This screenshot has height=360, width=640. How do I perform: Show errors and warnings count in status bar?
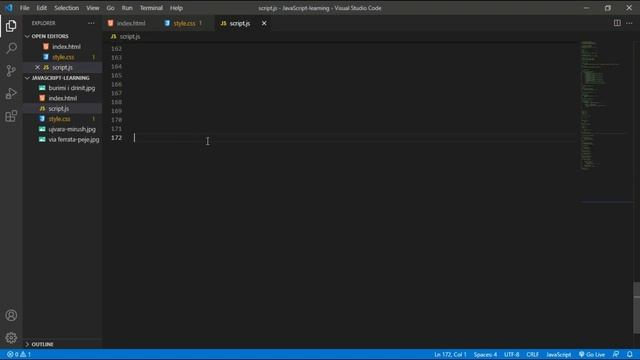pyautogui.click(x=19, y=354)
